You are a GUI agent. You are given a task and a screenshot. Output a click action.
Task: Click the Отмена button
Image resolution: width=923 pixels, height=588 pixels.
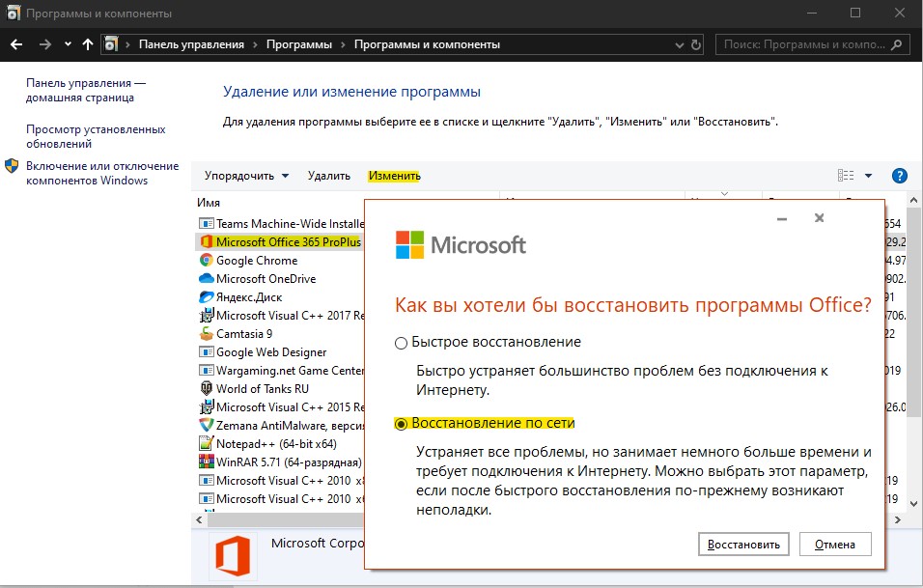pos(835,545)
